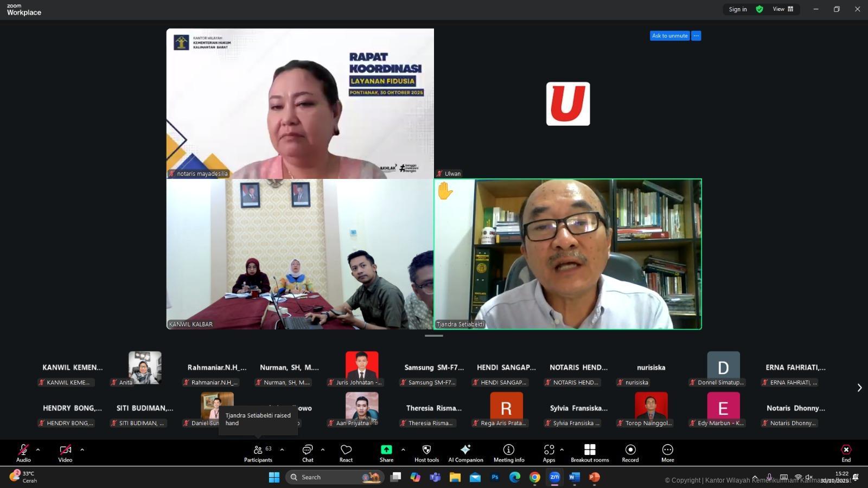Viewport: 868px width, 488px height.
Task: Open the View layout menu
Action: click(x=783, y=9)
